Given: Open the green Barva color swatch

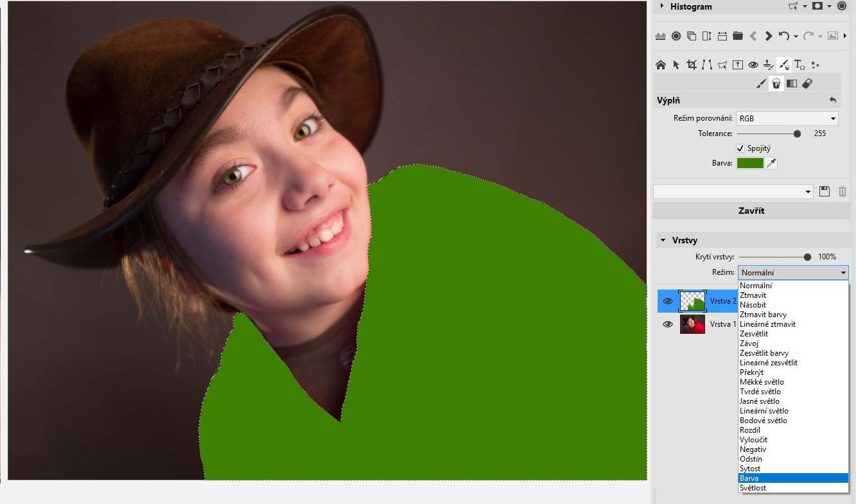Looking at the screenshot, I should pos(750,163).
